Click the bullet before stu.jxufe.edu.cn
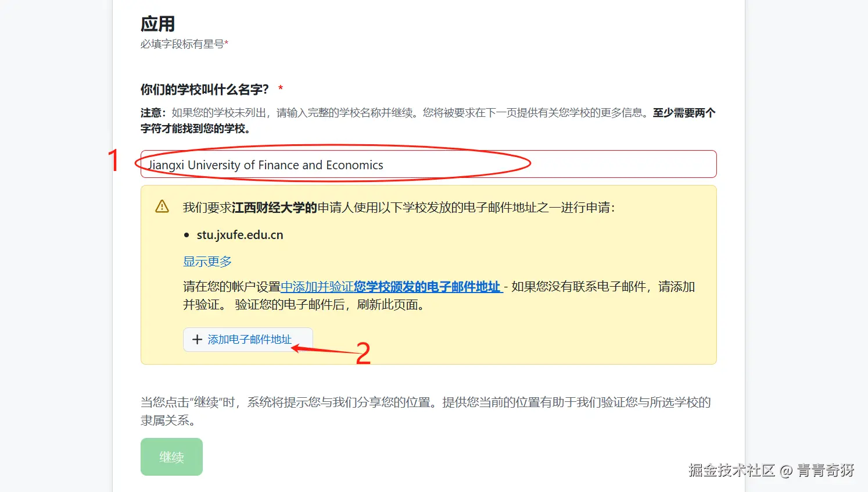This screenshot has width=868, height=492. tap(186, 236)
